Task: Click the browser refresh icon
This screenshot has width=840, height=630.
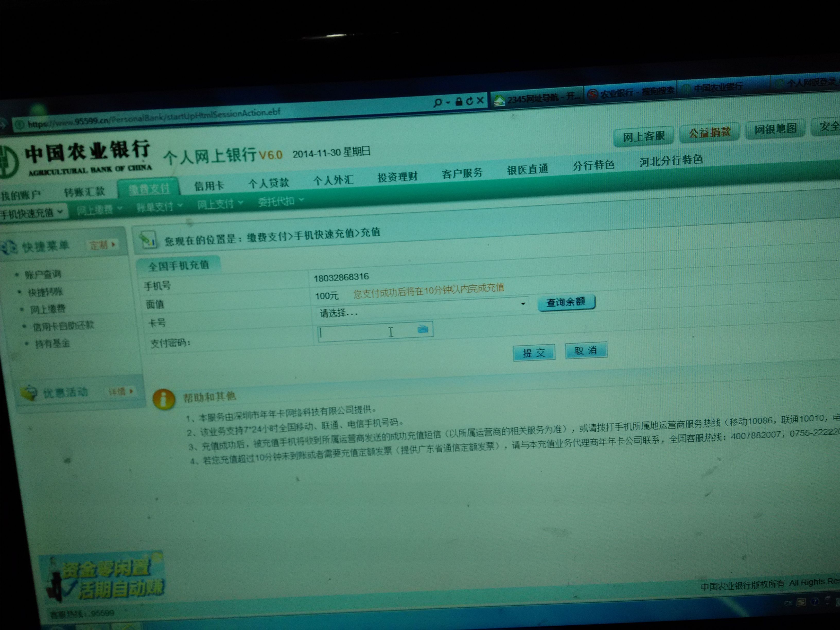Action: (x=470, y=101)
